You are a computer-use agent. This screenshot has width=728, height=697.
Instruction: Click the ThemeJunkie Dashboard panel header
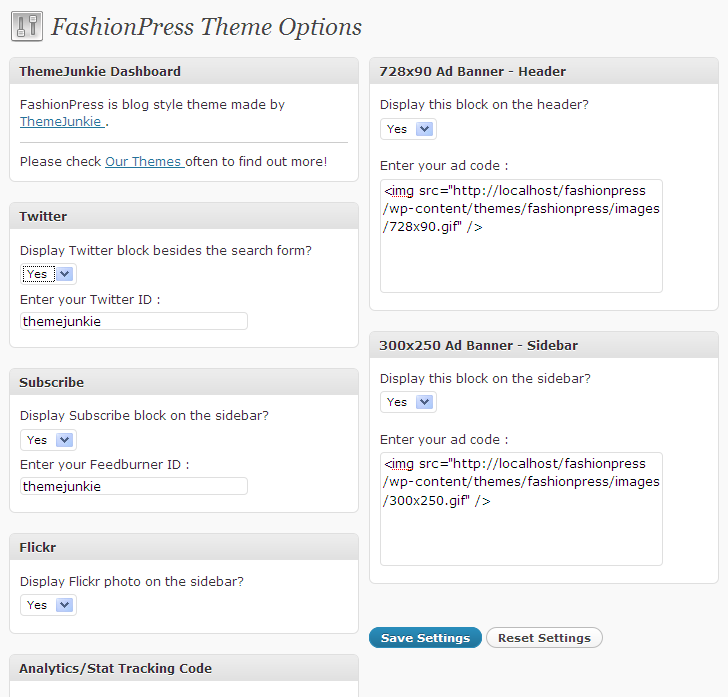point(184,71)
